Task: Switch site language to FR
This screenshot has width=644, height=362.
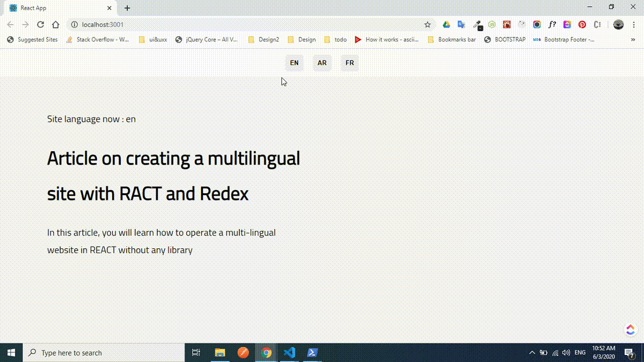Action: (x=350, y=63)
